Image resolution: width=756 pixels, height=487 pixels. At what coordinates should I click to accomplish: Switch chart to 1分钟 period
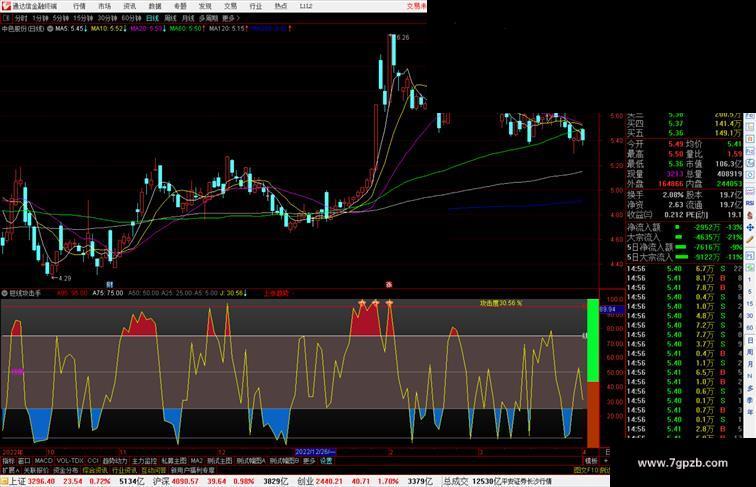(x=40, y=18)
